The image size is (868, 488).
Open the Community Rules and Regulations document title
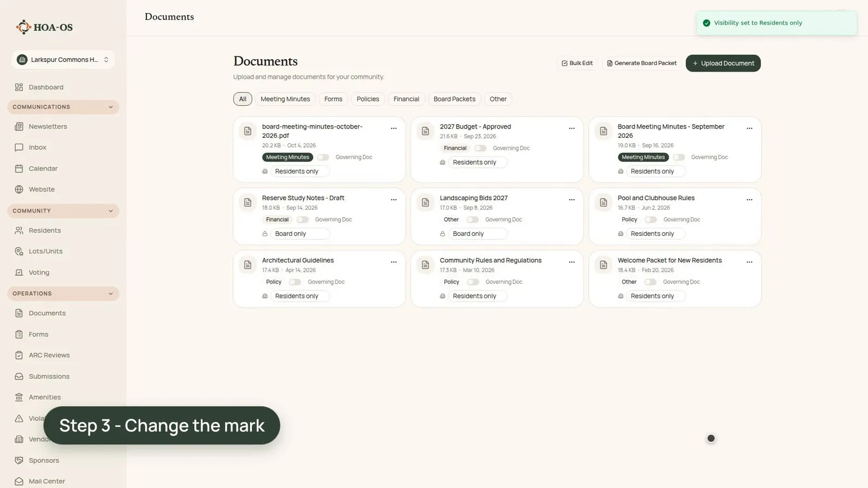[x=490, y=260]
